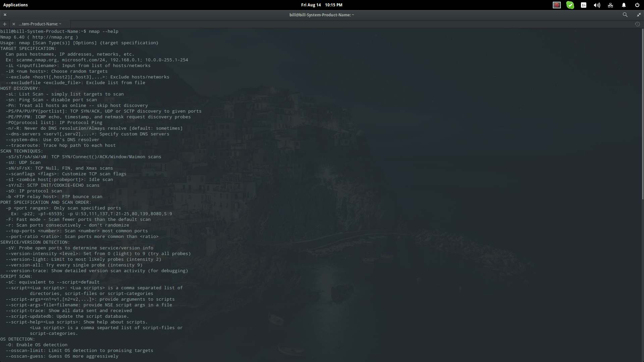Click the unmaximize arrows icon
The height and width of the screenshot is (362, 644).
(x=639, y=15)
